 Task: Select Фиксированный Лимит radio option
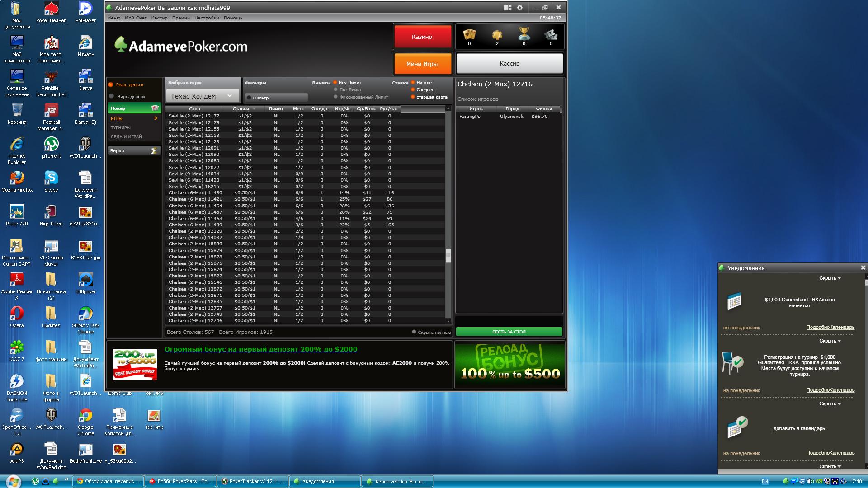335,97
